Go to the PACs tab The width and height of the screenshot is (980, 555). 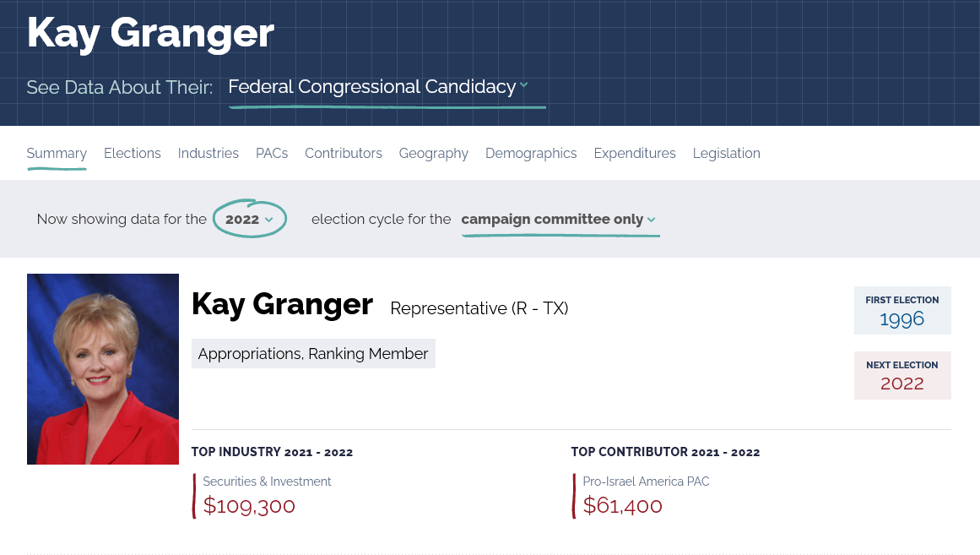click(x=272, y=153)
